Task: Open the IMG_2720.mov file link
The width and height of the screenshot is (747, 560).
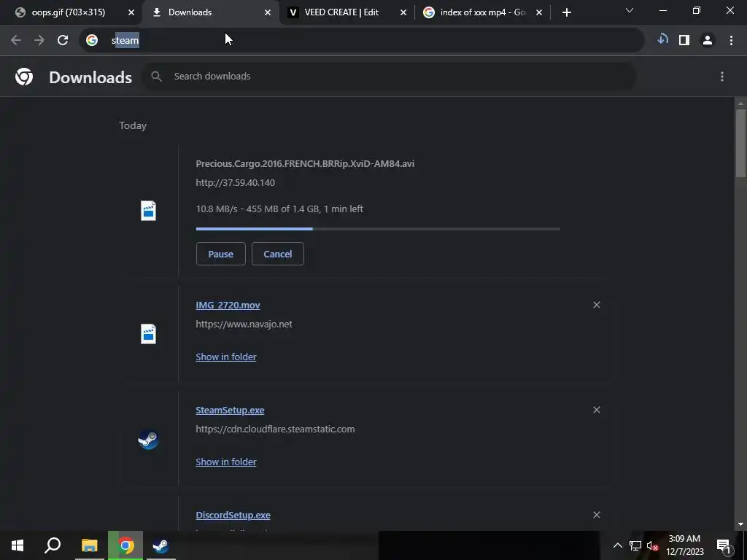Action: click(x=228, y=306)
